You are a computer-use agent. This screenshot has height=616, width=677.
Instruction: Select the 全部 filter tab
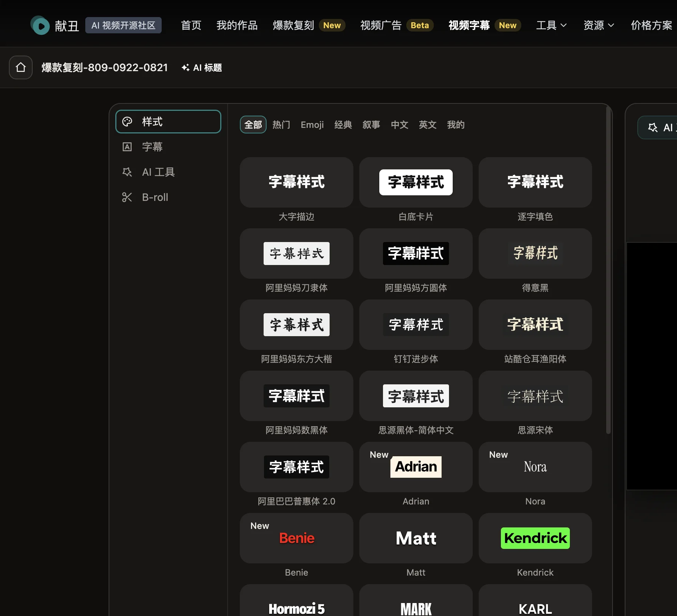click(253, 125)
